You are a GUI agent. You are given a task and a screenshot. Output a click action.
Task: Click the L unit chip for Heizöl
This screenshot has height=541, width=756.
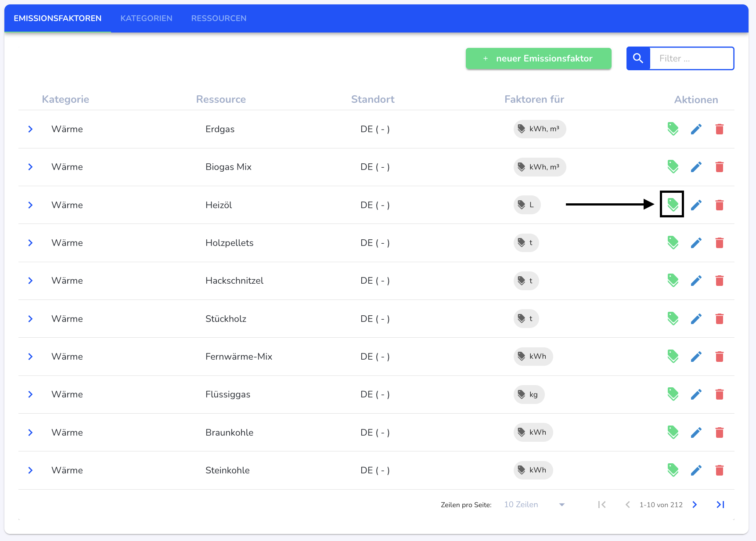(527, 205)
